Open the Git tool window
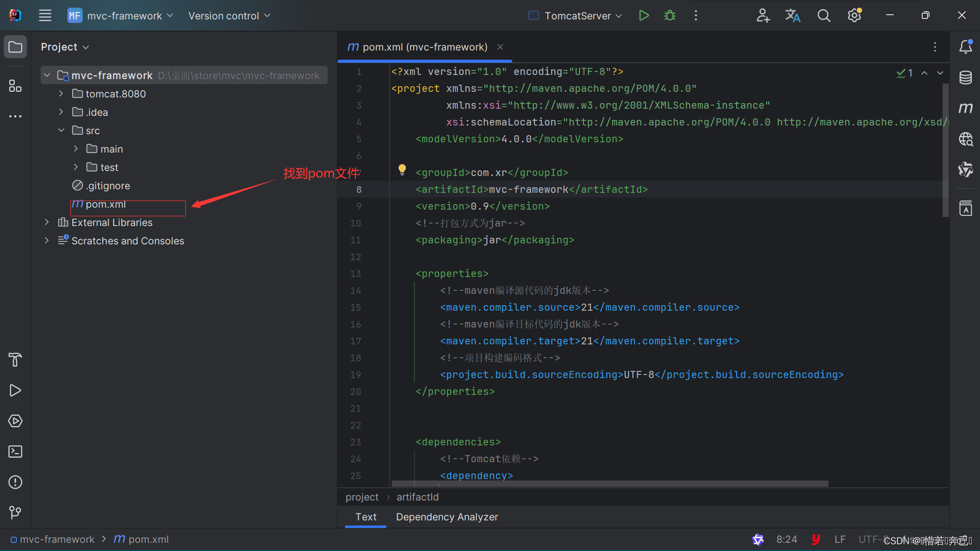Image resolution: width=980 pixels, height=551 pixels. point(15,512)
